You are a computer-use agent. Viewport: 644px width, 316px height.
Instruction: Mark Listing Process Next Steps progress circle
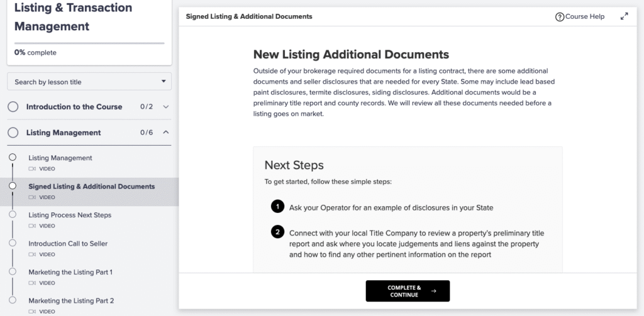coord(13,215)
